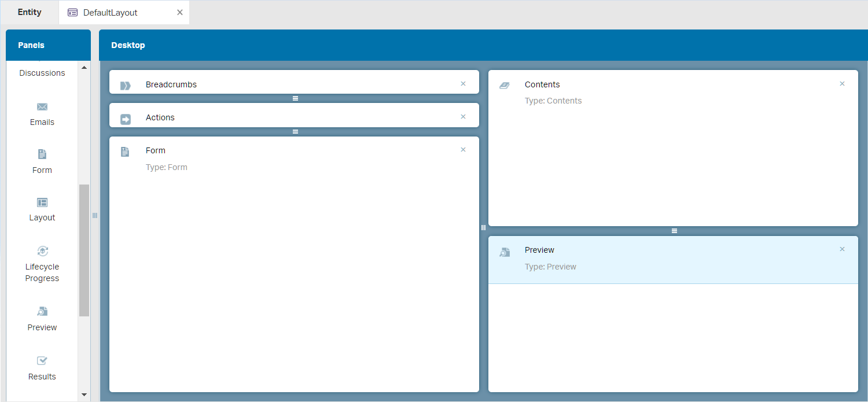Image resolution: width=868 pixels, height=402 pixels.
Task: Switch to the Entity tab
Action: [x=30, y=12]
